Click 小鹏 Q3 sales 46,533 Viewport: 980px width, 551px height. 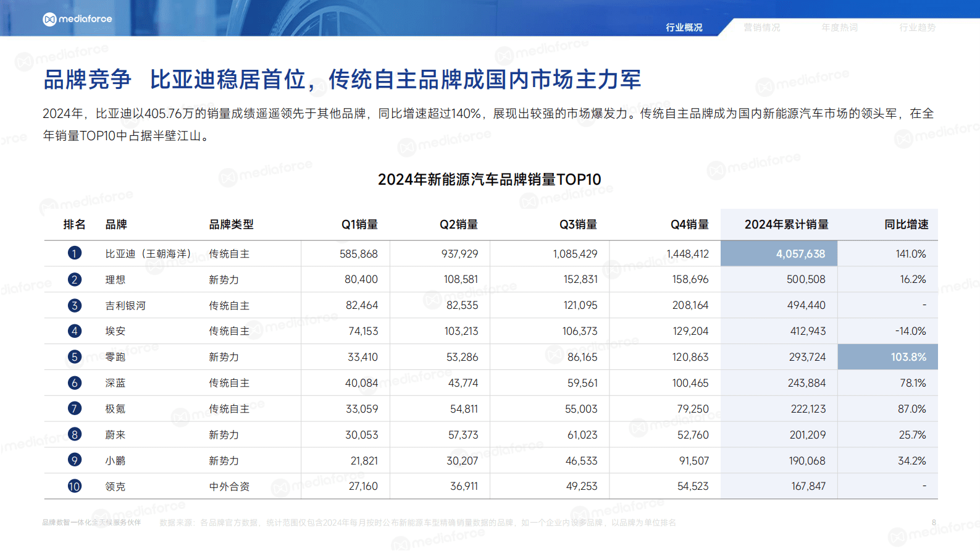(582, 461)
